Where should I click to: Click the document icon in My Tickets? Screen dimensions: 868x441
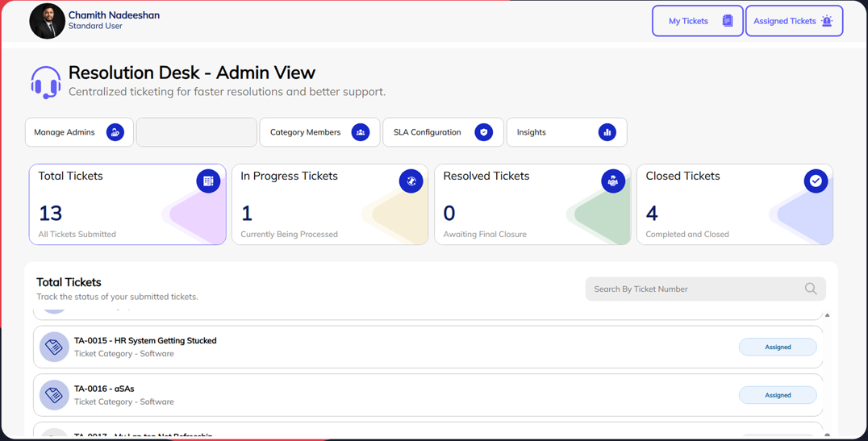point(728,21)
